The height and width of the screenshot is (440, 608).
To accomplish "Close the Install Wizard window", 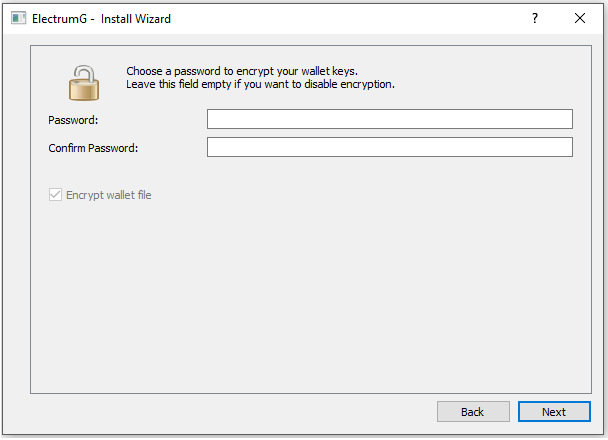I will point(580,19).
